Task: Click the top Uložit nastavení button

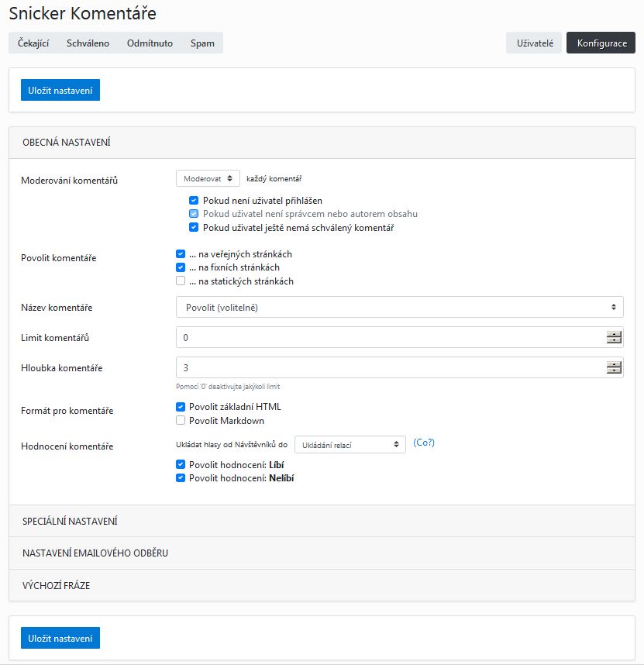Action: [60, 90]
